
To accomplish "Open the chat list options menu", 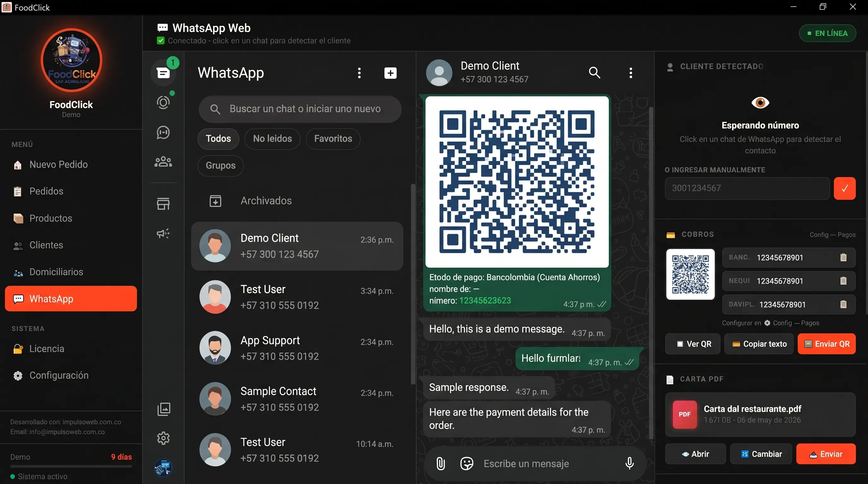I will click(359, 73).
